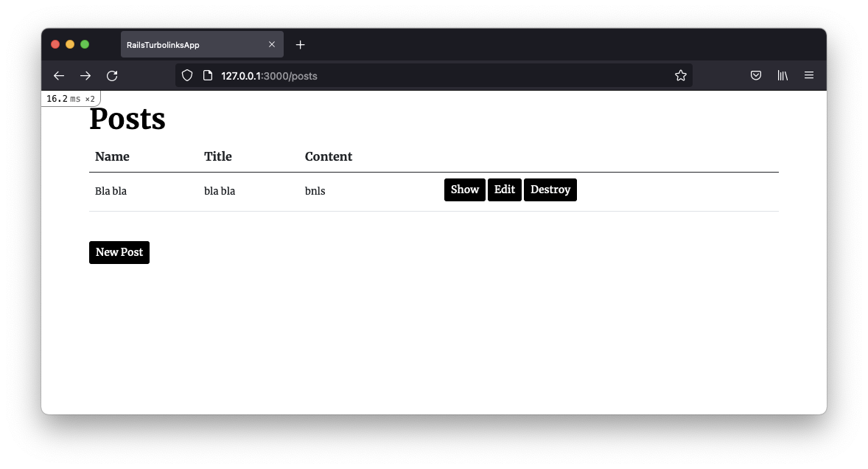Open the tracking protection shield panel
The height and width of the screenshot is (469, 868).
pyautogui.click(x=187, y=75)
